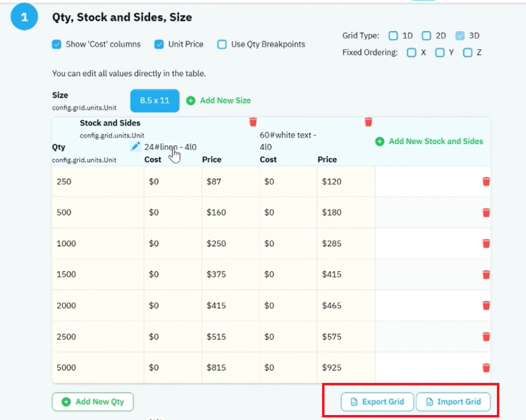This screenshot has width=526, height=420.
Task: Click the 24#linen cost cell in 250 row
Action: 173,182
